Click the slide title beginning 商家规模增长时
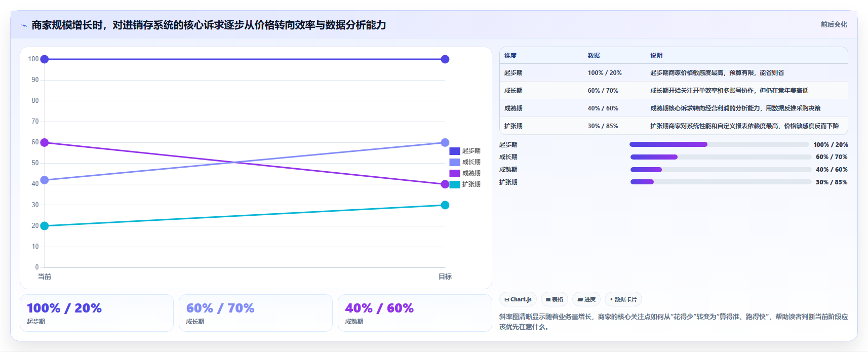Screen dimensions: 868x352 [x=209, y=25]
